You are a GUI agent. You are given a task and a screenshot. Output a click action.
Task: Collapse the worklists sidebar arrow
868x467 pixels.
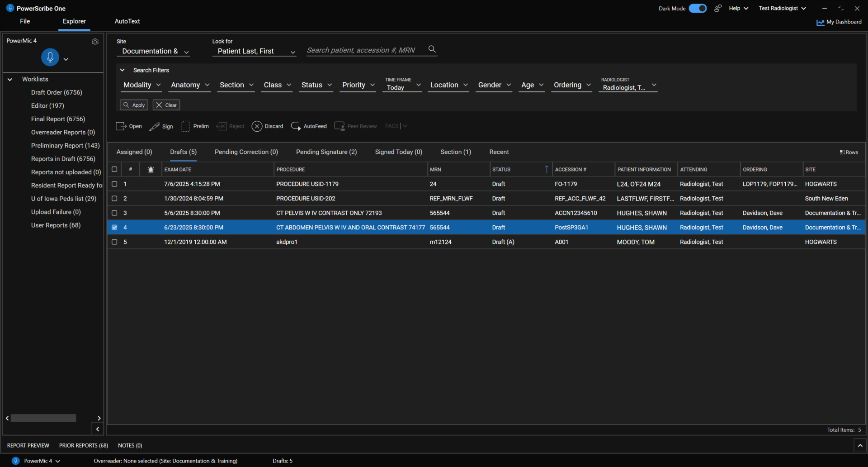tap(98, 429)
